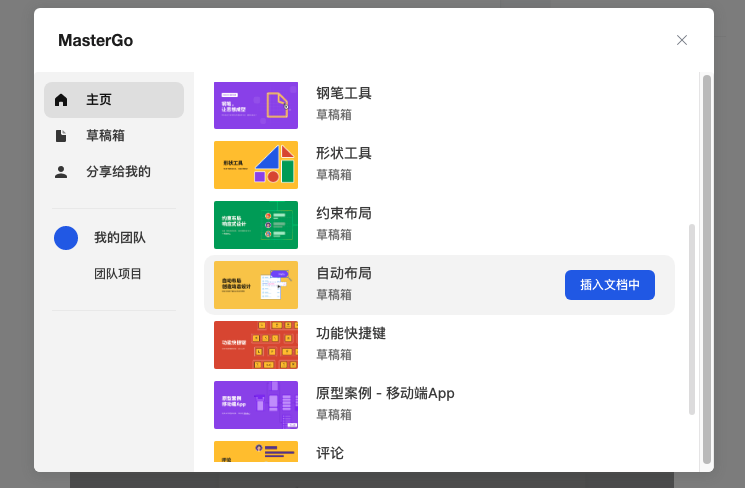Viewport: 745px width, 488px height.
Task: Select the 形状工具 thumbnail
Action: (256, 165)
